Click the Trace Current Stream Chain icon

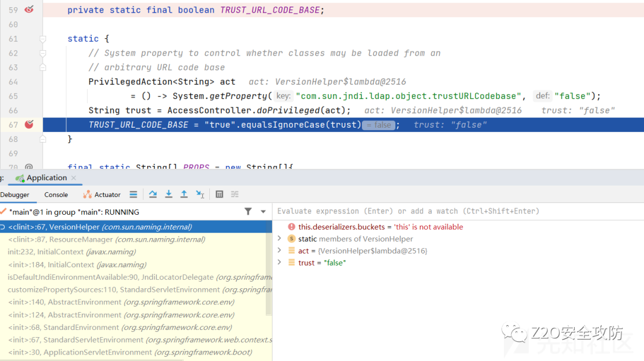point(234,195)
